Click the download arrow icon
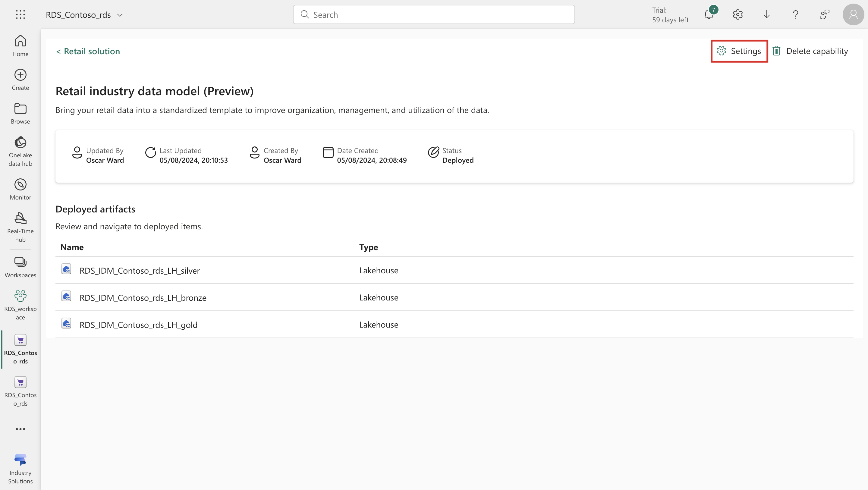The width and height of the screenshot is (868, 490). click(x=766, y=14)
